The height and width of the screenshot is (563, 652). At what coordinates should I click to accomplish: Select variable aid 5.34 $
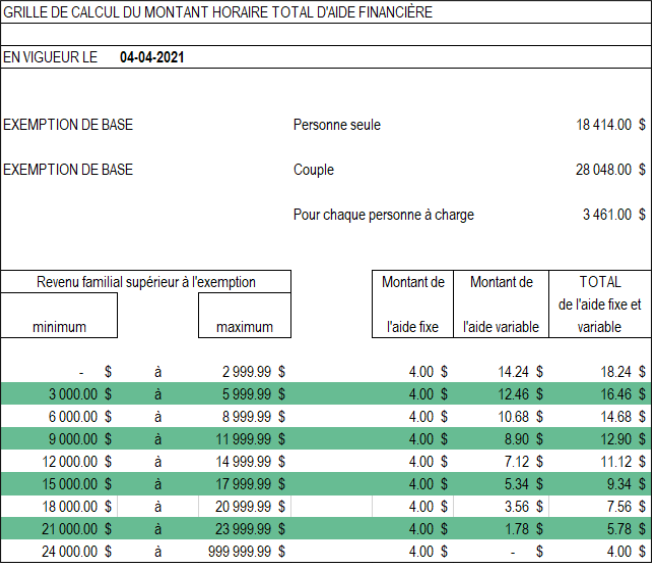tap(524, 484)
